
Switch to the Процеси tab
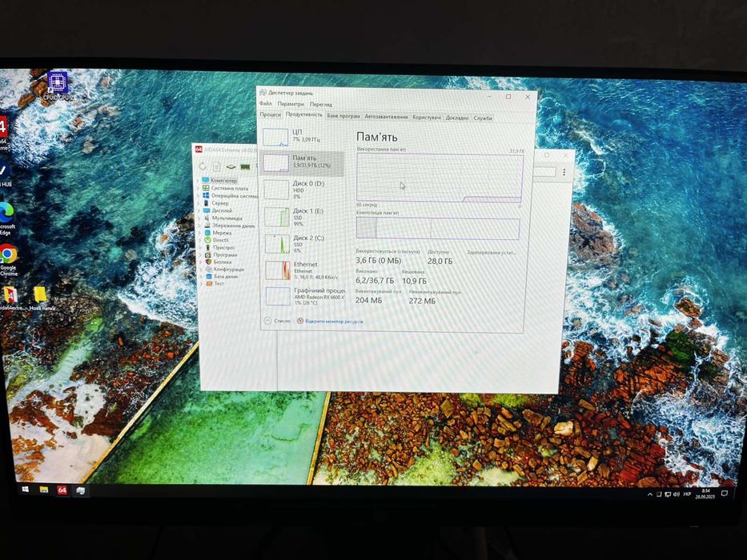tap(270, 114)
